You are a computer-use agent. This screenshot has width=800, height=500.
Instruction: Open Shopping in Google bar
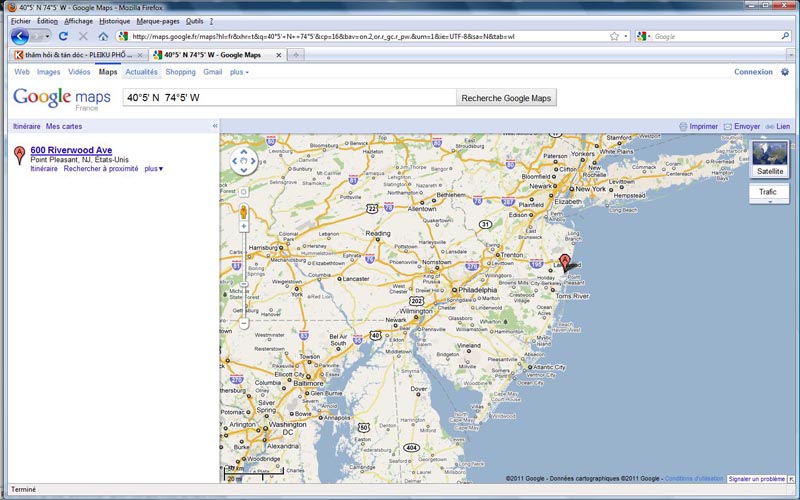click(x=180, y=72)
